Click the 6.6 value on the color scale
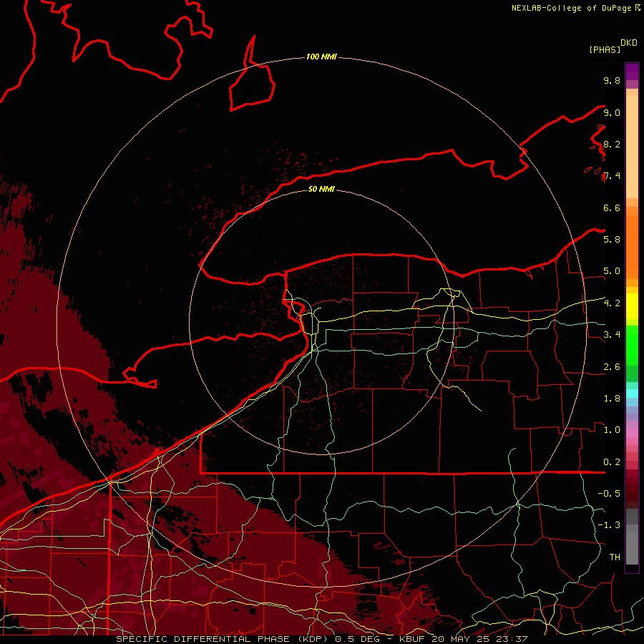Image resolution: width=644 pixels, height=644 pixels. point(612,208)
